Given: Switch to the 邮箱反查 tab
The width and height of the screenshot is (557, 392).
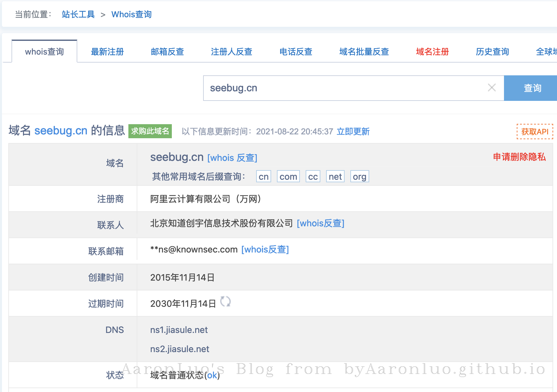Looking at the screenshot, I should 167,52.
